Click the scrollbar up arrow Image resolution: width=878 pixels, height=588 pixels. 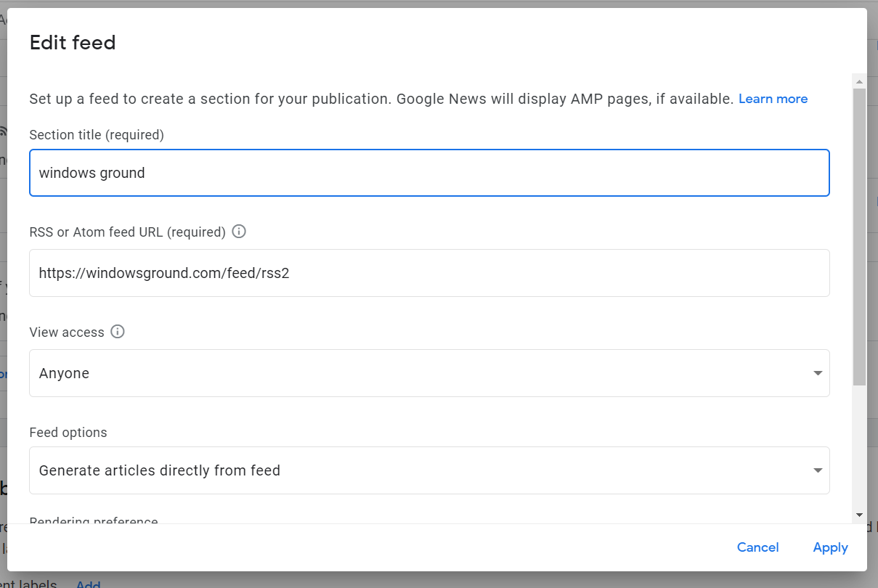click(859, 81)
